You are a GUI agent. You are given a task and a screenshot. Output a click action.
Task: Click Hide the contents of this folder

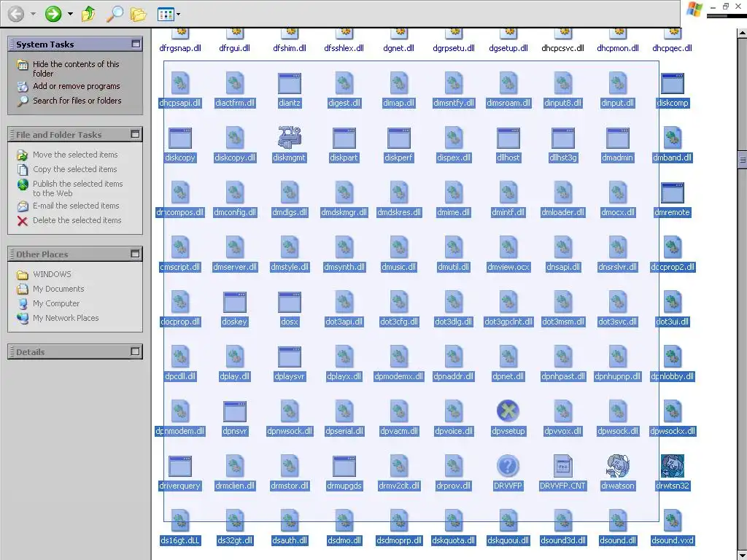(x=76, y=69)
